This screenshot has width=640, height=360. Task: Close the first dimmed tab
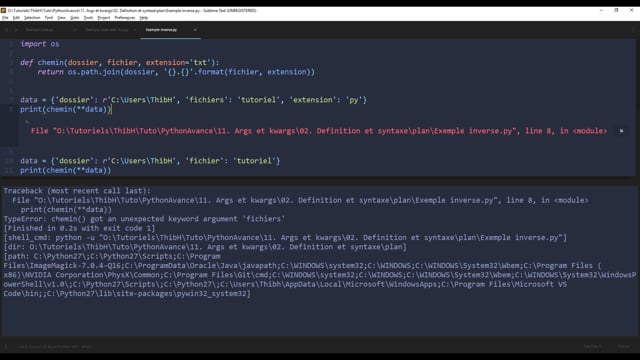[75, 30]
